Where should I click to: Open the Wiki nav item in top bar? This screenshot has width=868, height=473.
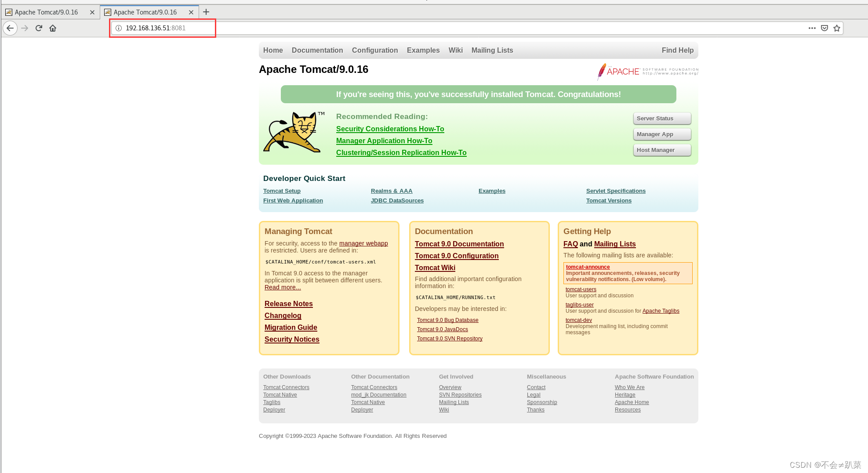456,50
